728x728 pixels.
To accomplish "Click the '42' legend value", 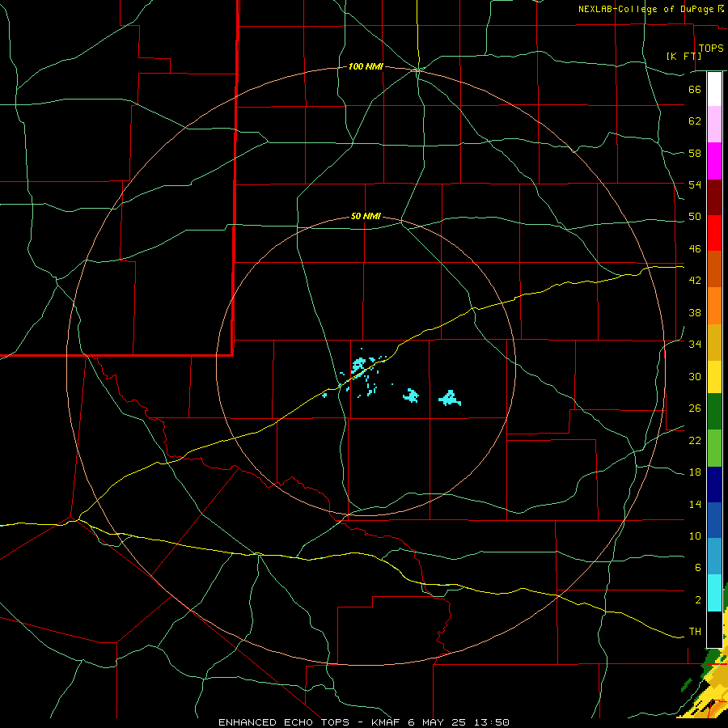I will (x=695, y=281).
